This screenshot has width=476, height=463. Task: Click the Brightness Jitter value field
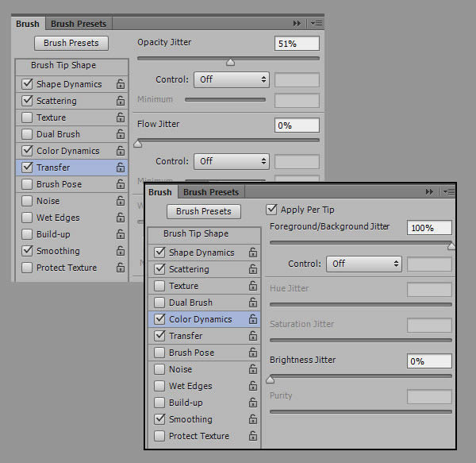click(429, 361)
